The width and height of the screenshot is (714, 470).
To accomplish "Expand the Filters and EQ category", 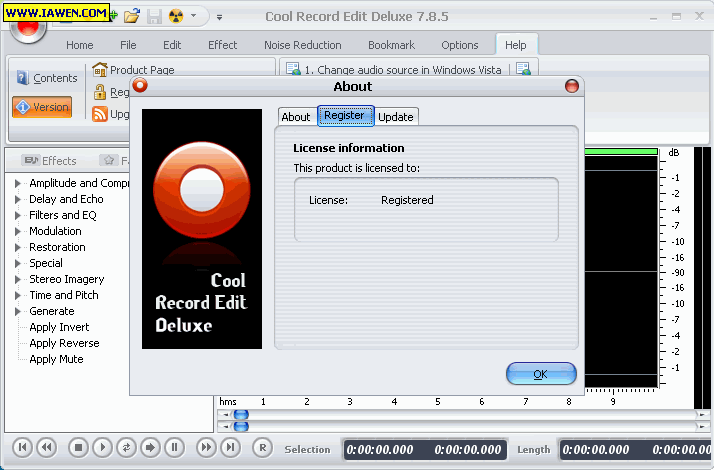I will [18, 215].
